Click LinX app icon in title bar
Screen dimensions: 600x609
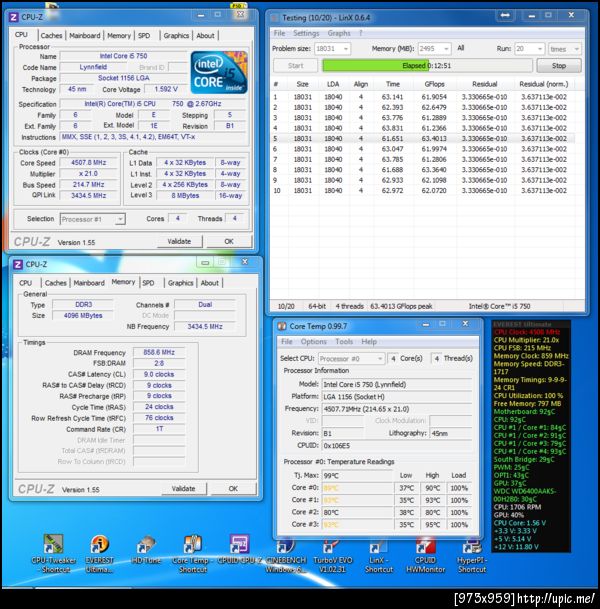[275, 18]
